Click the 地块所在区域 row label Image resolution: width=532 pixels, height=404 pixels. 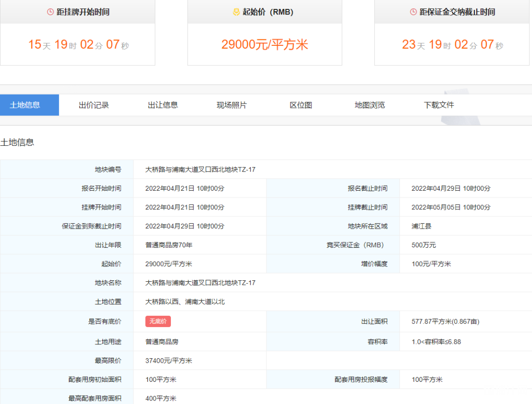[x=368, y=226]
